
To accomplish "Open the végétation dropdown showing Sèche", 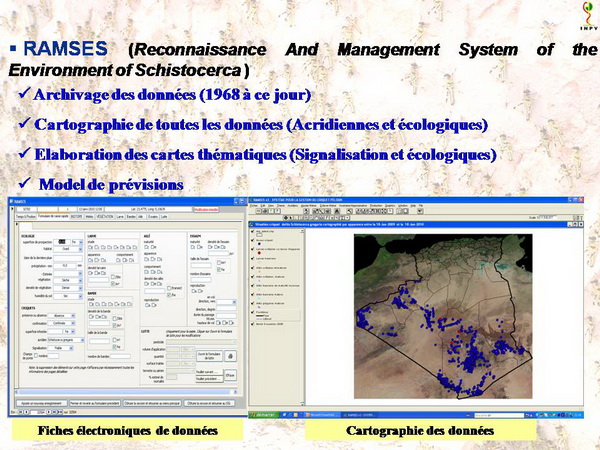I will tap(80, 280).
